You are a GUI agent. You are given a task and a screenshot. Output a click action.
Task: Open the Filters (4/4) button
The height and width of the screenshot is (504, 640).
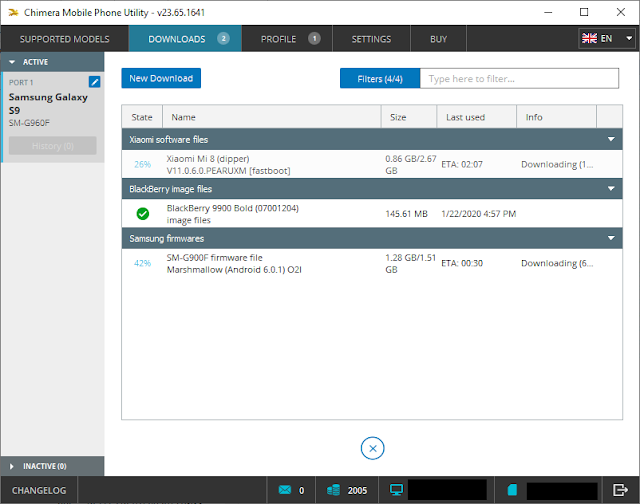(x=380, y=78)
